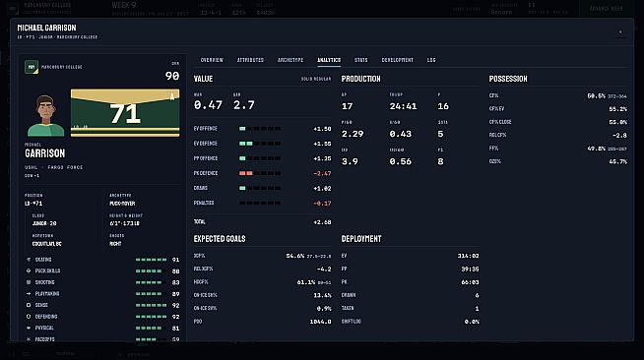Click the Shooting attribute icon
This screenshot has width=644, height=360.
point(29,282)
